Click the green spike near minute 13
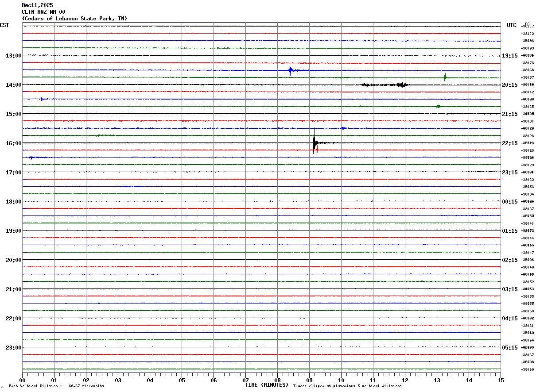Image resolution: width=536 pixels, height=392 pixels. (445, 78)
